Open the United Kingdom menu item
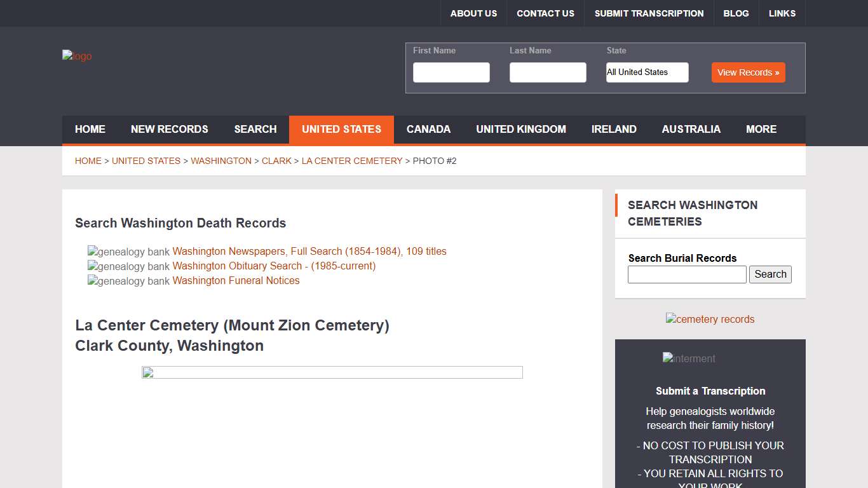Image resolution: width=868 pixels, height=488 pixels. point(520,130)
